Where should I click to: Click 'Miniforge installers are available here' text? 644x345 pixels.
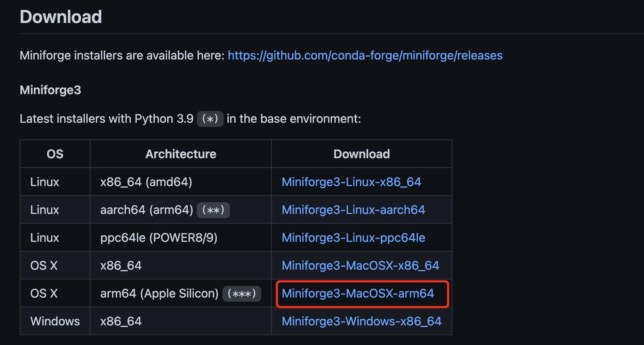click(x=122, y=56)
